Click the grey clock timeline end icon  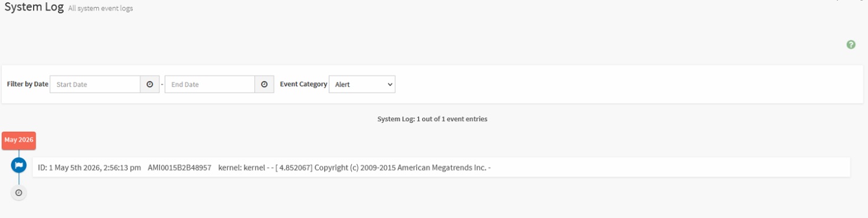[x=18, y=193]
